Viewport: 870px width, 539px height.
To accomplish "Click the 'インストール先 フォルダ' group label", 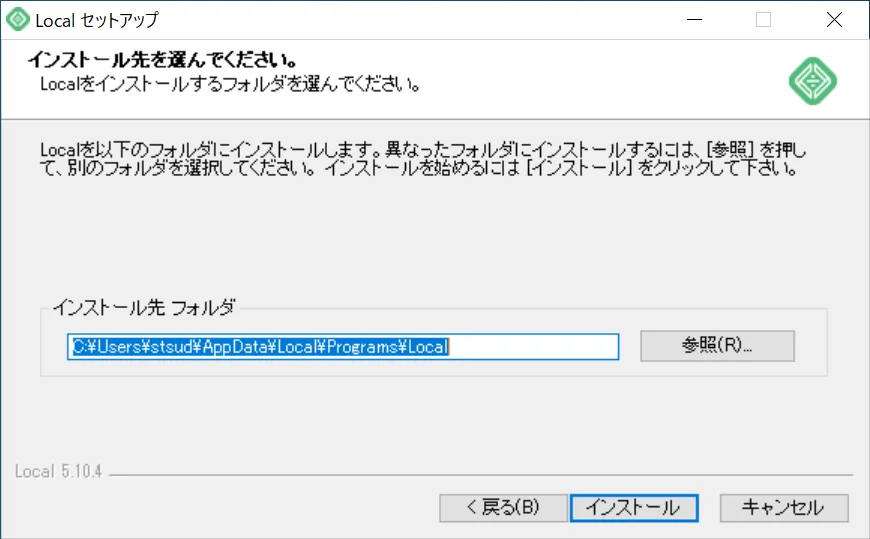I will (x=144, y=307).
